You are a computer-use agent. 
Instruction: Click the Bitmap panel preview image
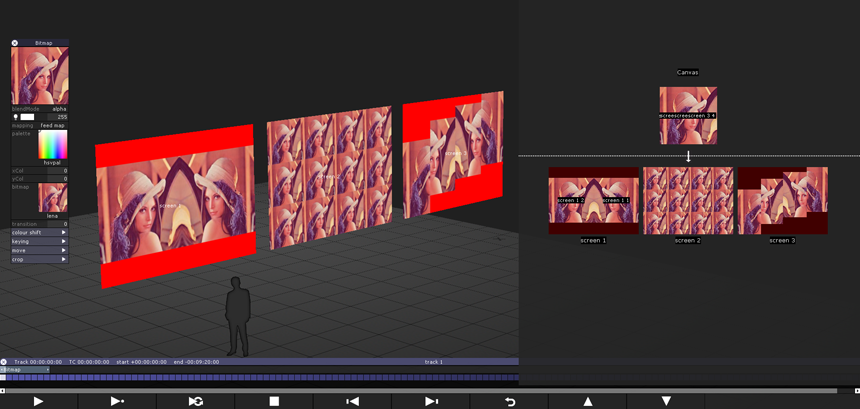[x=40, y=76]
